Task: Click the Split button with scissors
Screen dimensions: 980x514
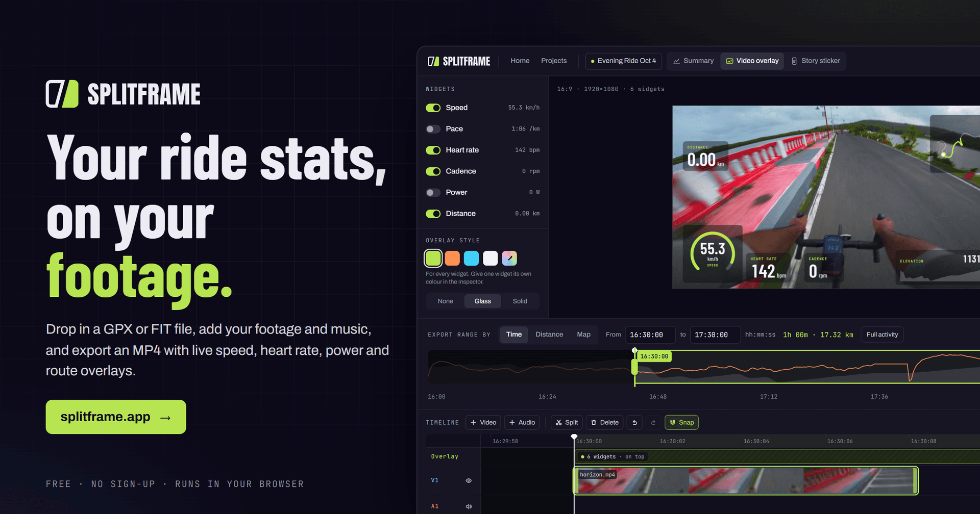Action: 567,422
